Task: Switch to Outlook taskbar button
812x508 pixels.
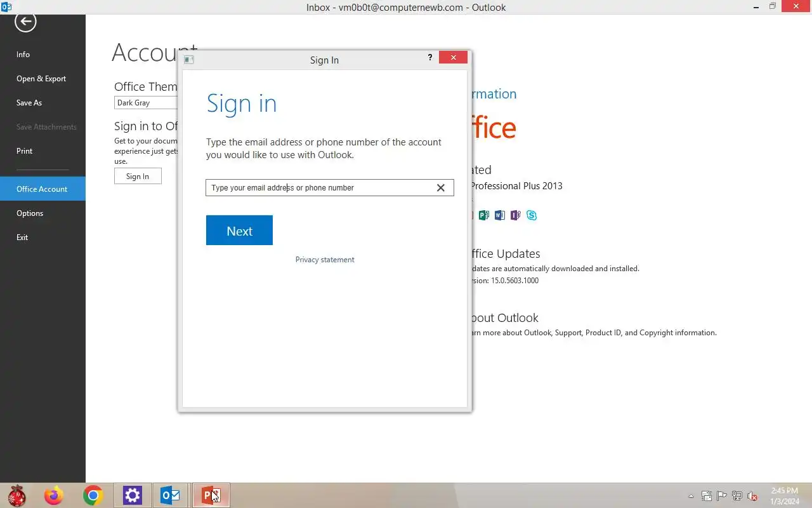Action: coord(171,495)
